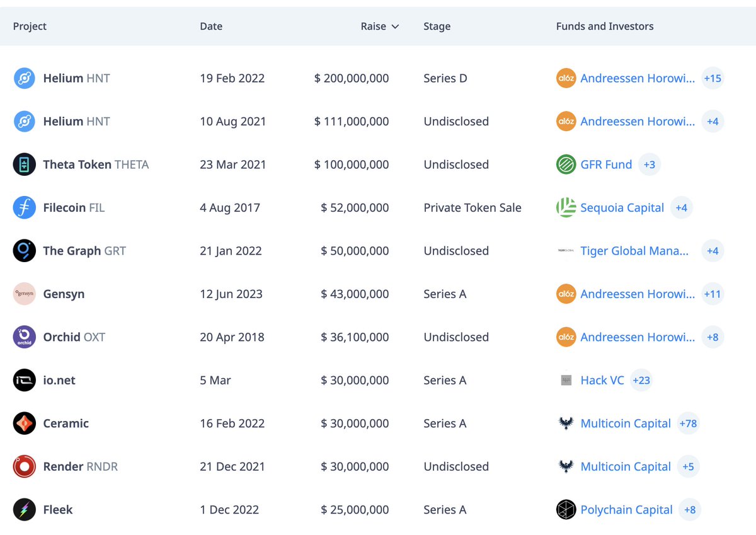Open the Sequoia Capital investor link
Screen dimensions: 756x535
(622, 208)
